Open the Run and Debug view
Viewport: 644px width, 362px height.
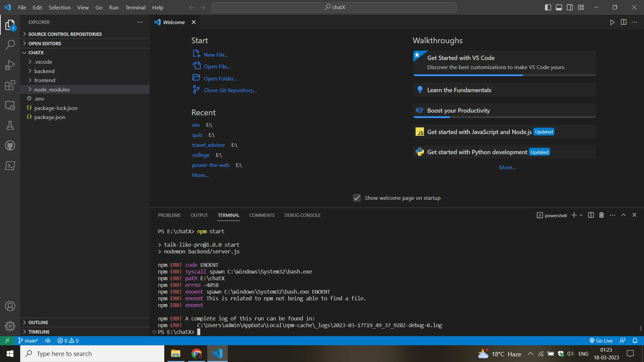click(10, 65)
